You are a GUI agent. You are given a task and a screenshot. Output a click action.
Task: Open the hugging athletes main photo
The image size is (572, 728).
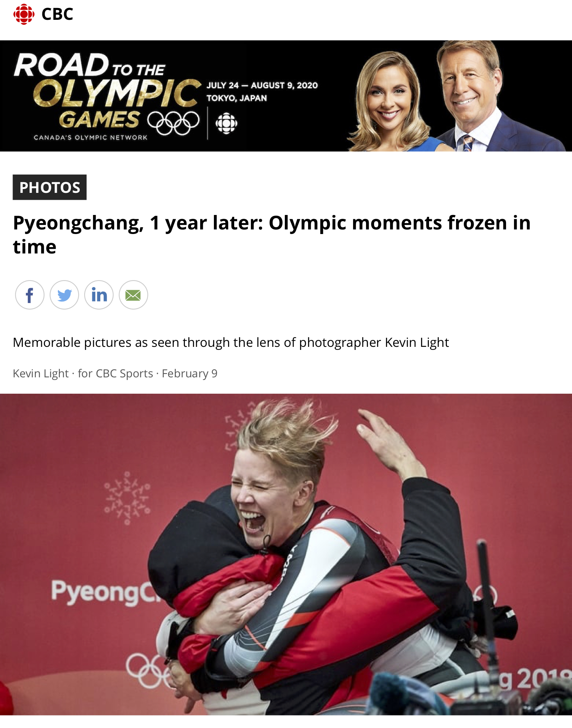click(286, 554)
